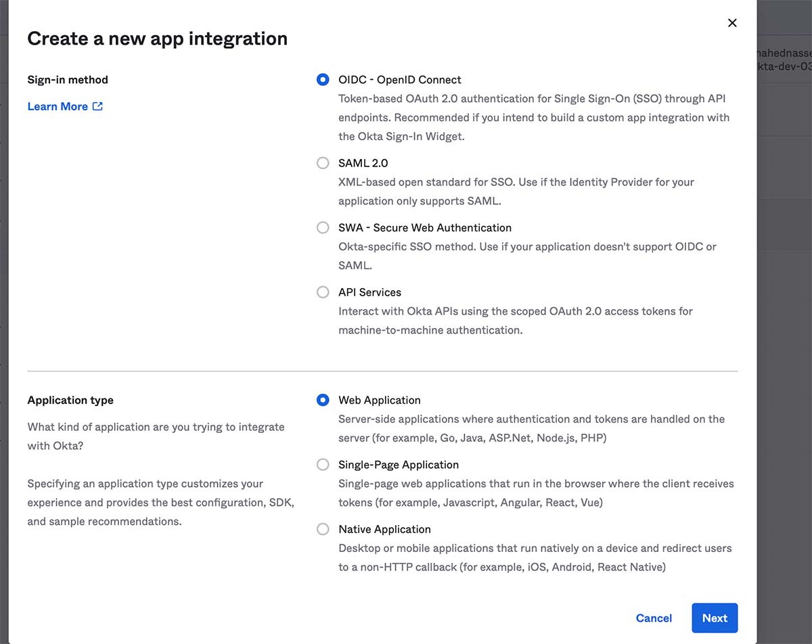Click the 'Single-Page Application' label text
The image size is (812, 644).
(398, 465)
